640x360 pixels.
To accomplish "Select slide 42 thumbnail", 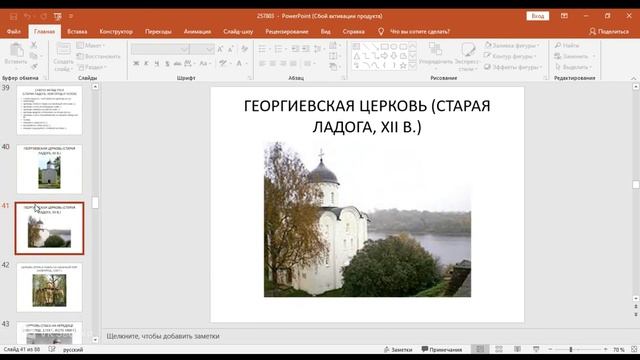I will 49,287.
